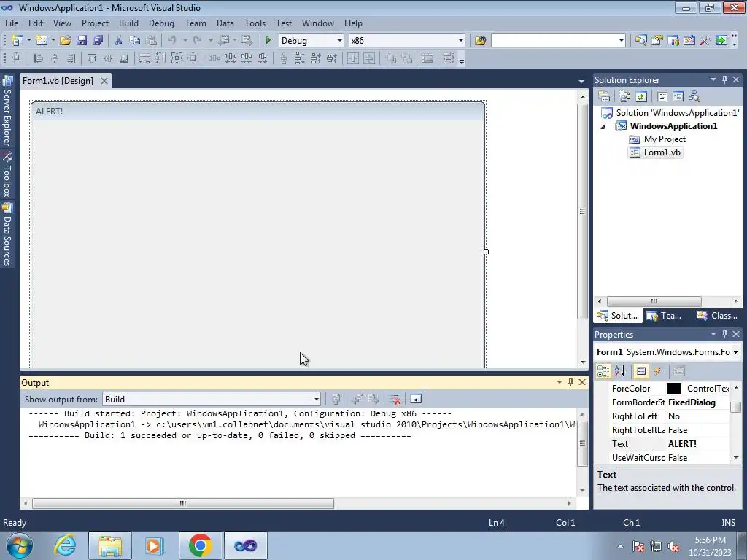This screenshot has height=560, width=747.
Task: Click the View Code icon in Solution Explorer
Action: tap(662, 97)
